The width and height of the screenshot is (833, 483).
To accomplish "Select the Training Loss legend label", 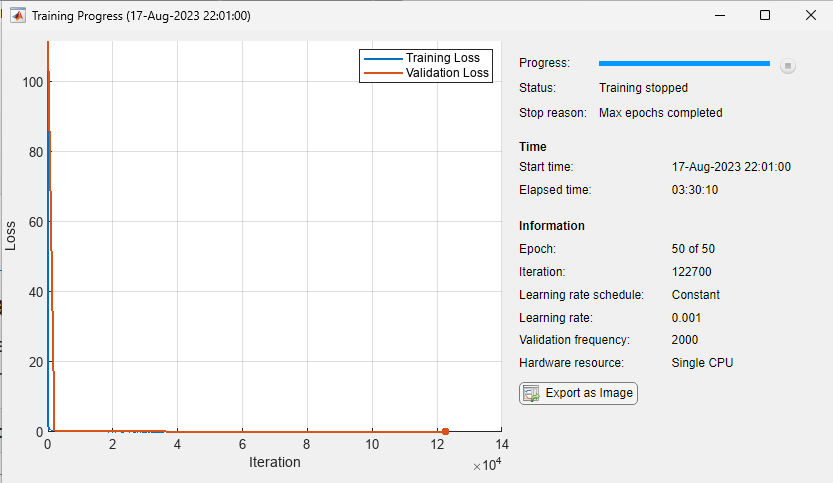I will [x=447, y=58].
